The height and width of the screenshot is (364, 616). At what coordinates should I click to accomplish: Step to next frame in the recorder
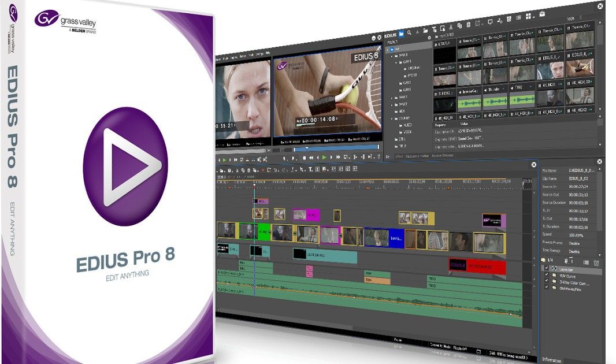click(x=331, y=158)
